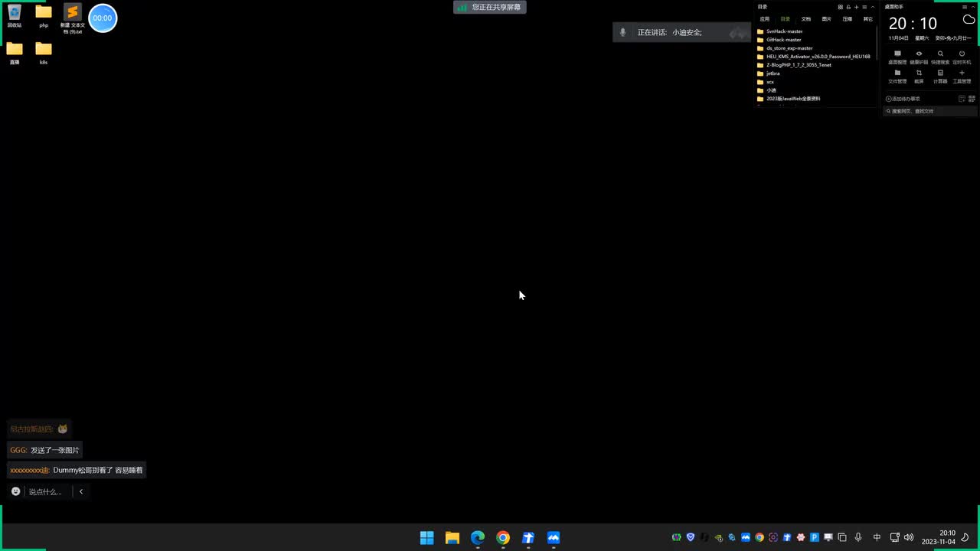Open the 桌面助手 panel menu
980x551 pixels.
tap(965, 7)
